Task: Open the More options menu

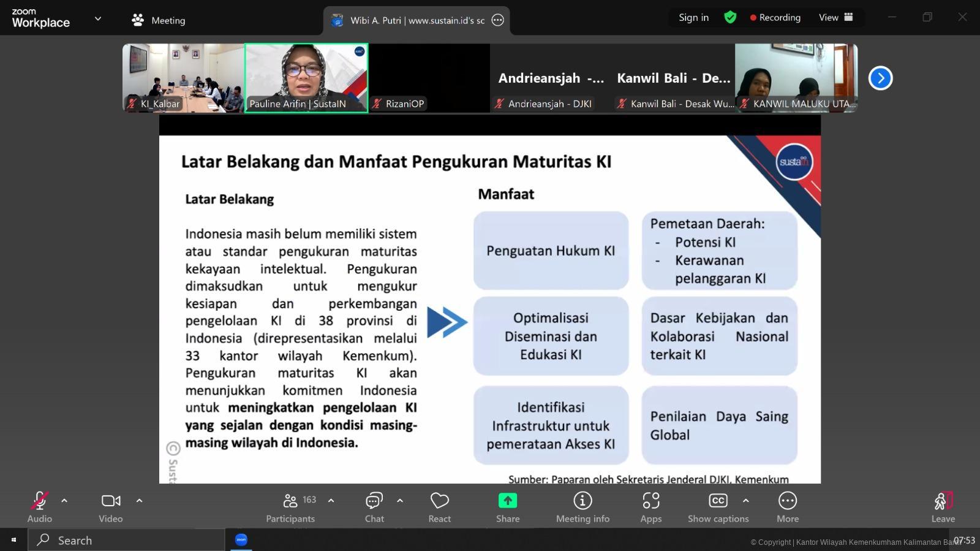Action: tap(787, 507)
